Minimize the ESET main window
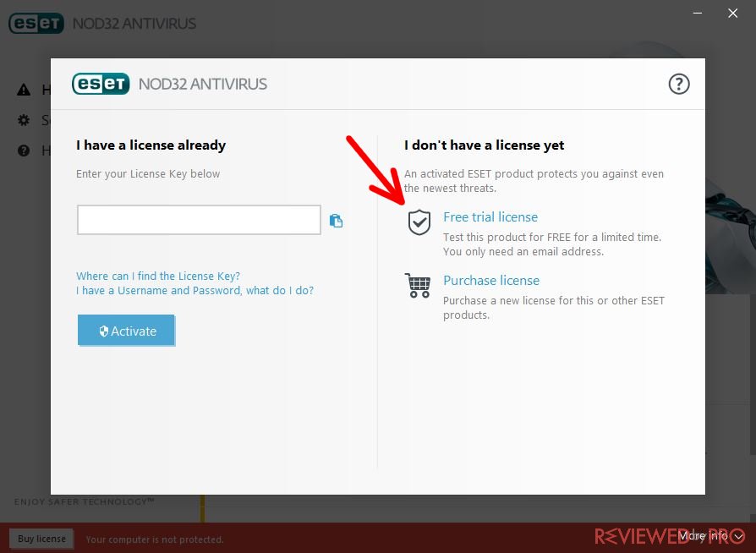Viewport: 756px width, 553px height. click(697, 13)
